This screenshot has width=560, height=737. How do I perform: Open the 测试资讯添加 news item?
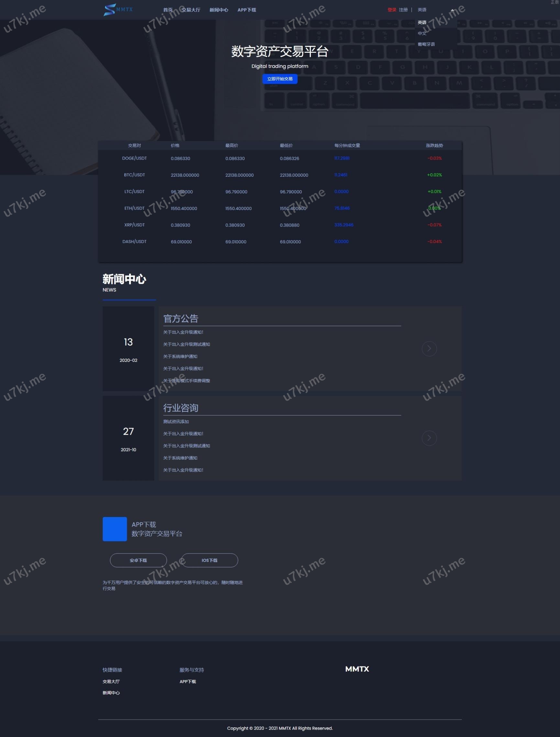176,422
